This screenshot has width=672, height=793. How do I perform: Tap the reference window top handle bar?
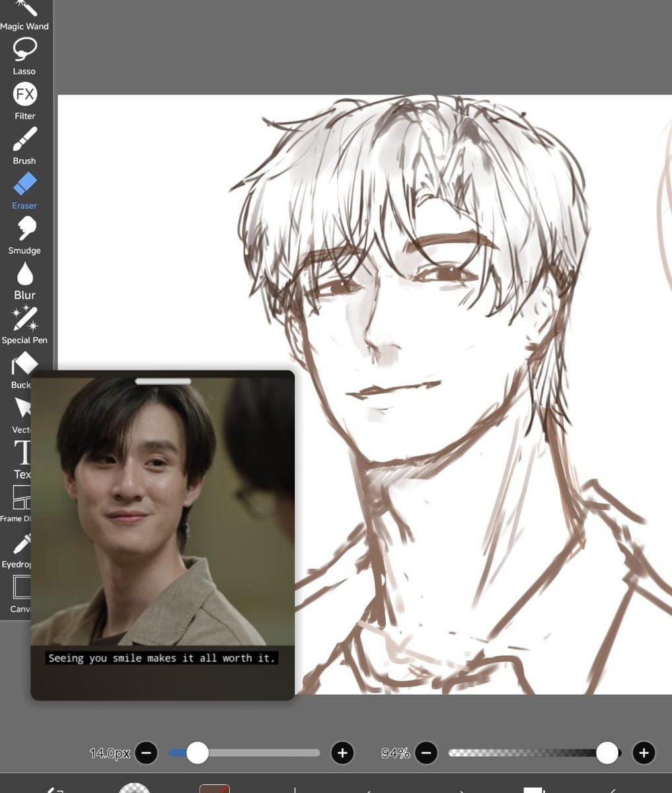163,381
